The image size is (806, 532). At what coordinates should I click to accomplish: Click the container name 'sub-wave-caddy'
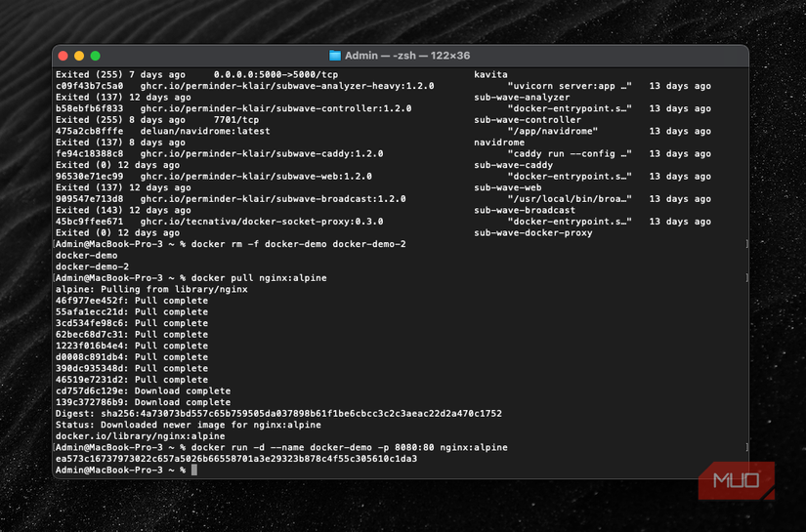[514, 165]
